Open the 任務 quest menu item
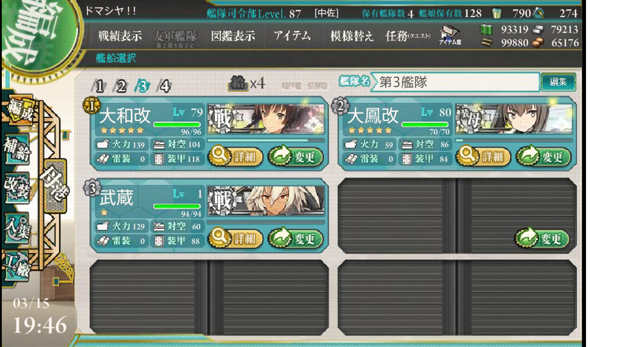644x347 pixels. point(408,36)
